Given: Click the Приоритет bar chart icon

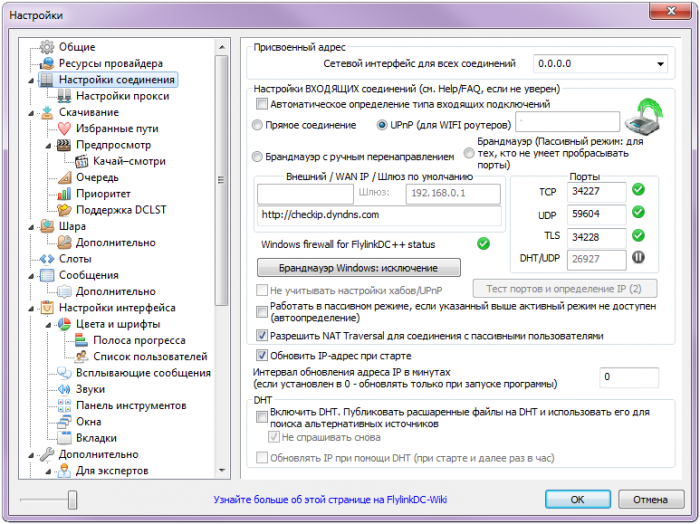Looking at the screenshot, I should (65, 193).
